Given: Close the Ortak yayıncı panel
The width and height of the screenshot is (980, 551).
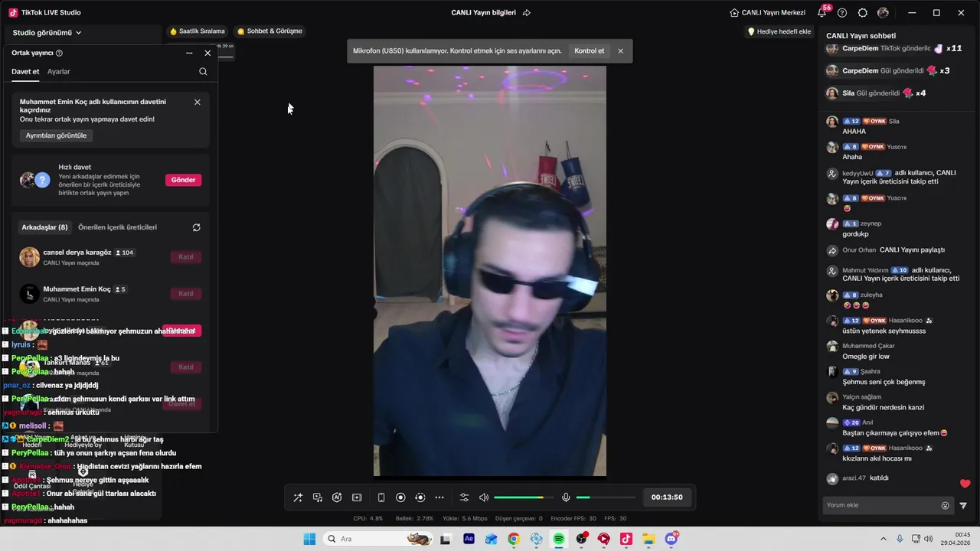Looking at the screenshot, I should [x=207, y=53].
